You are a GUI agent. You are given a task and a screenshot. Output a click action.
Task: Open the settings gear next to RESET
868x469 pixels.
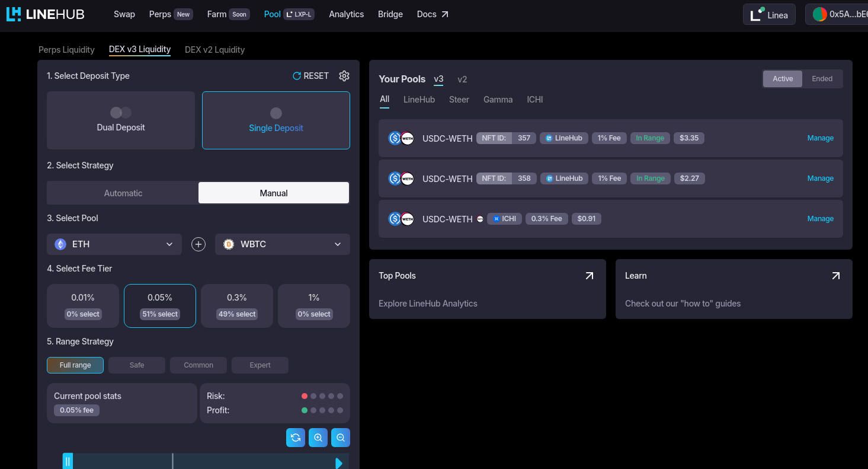344,75
